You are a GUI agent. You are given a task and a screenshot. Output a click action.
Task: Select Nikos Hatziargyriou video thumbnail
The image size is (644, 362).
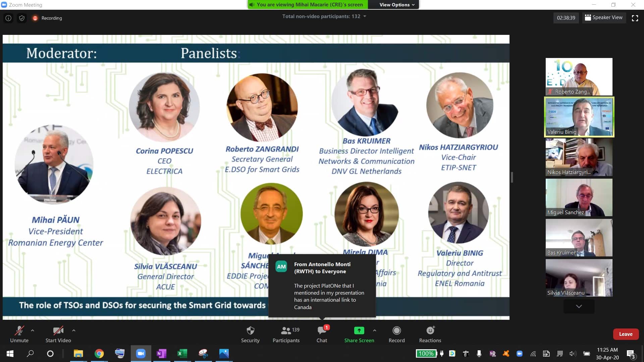tap(579, 157)
